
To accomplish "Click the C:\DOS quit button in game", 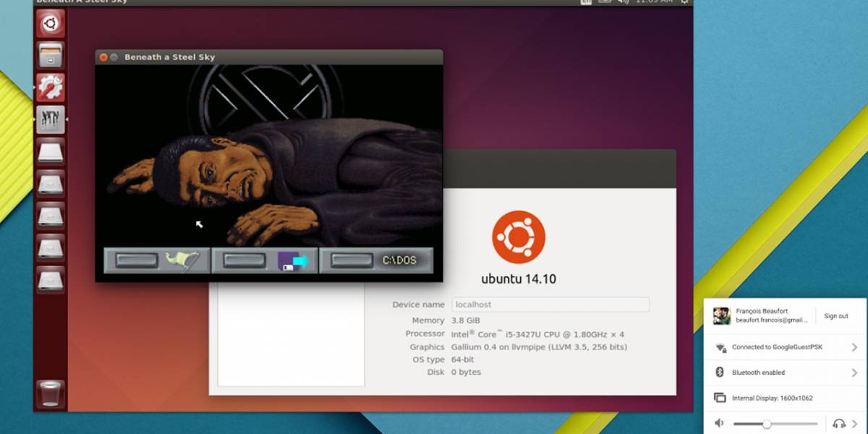I will (377, 260).
